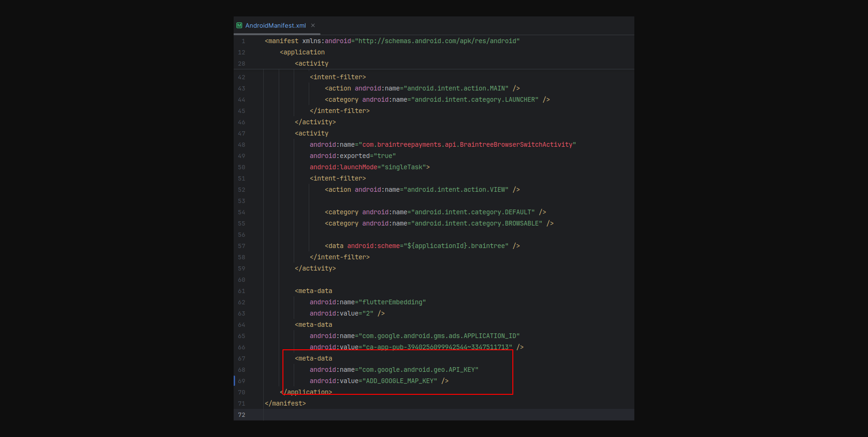Click line number 69 in the gutter

click(242, 381)
